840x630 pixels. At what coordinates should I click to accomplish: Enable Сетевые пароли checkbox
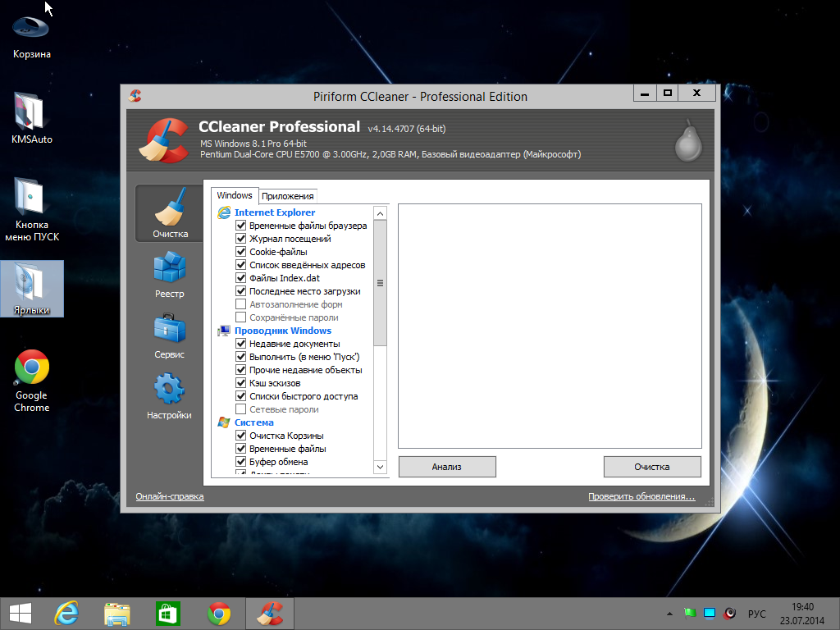[241, 409]
